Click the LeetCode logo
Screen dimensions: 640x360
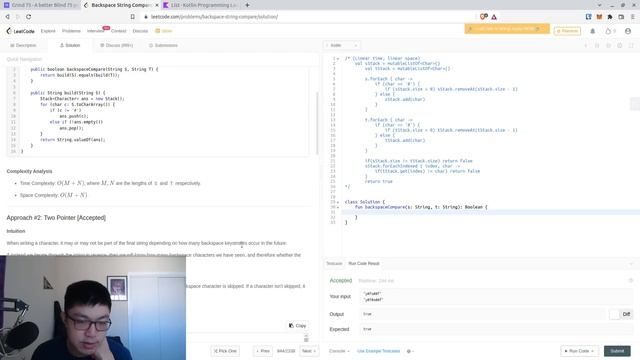[20, 31]
